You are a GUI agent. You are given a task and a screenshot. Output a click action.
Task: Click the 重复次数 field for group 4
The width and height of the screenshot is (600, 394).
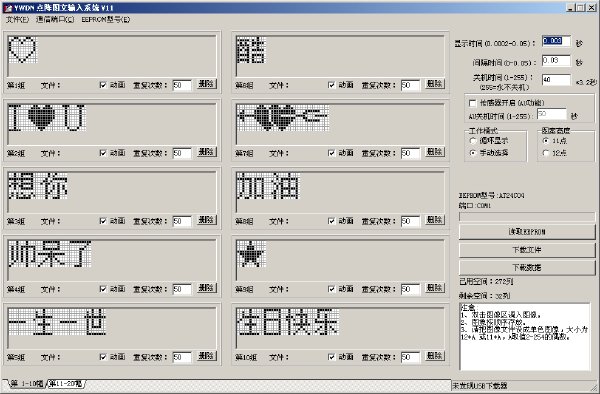pos(182,289)
